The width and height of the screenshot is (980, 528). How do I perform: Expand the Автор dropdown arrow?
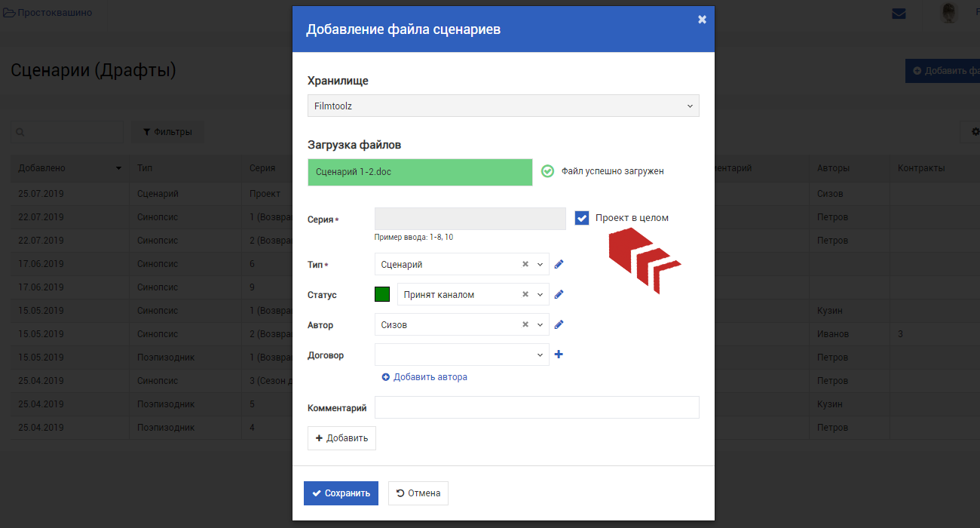[x=540, y=325]
